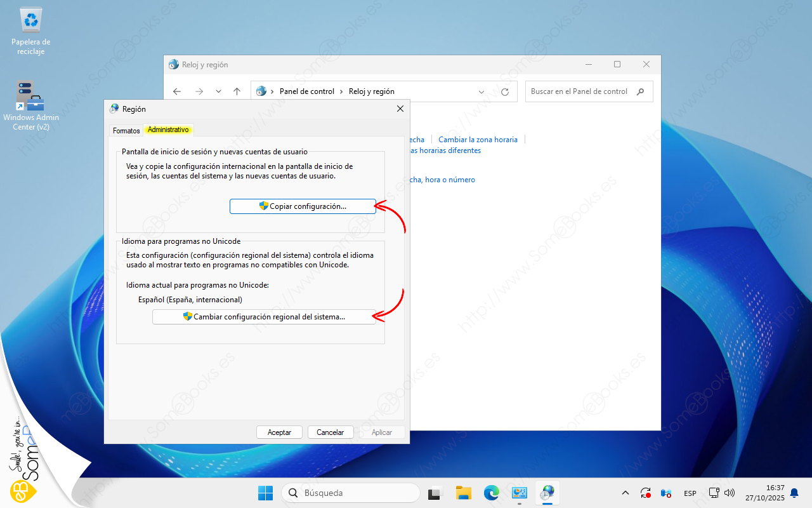This screenshot has height=508, width=812.
Task: Go up one level with up arrow
Action: (237, 91)
